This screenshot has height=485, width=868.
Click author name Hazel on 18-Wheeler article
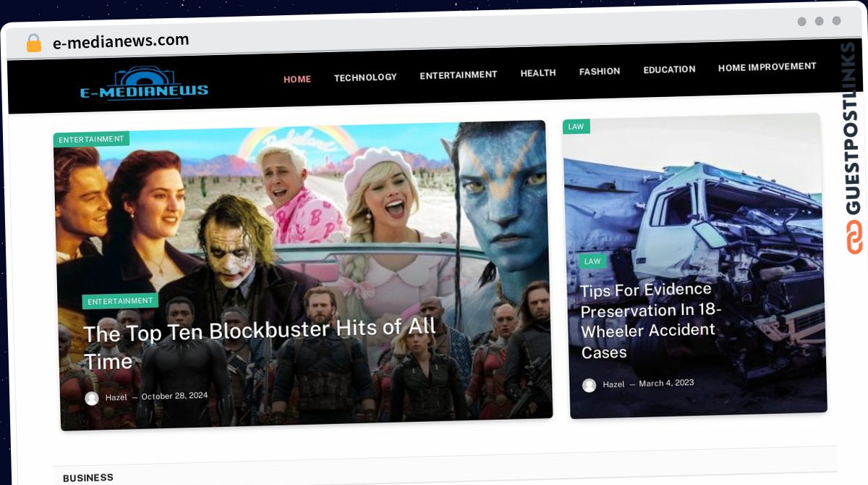click(613, 384)
